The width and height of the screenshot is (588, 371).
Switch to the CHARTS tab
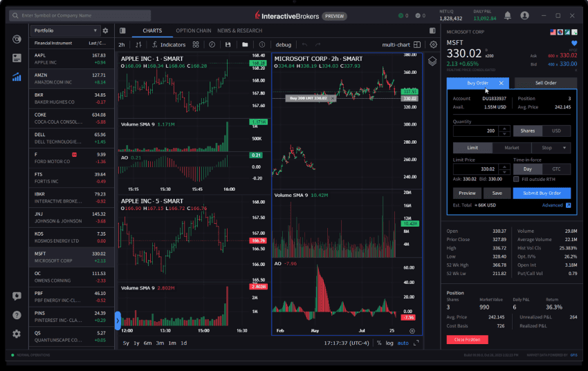[x=152, y=30]
